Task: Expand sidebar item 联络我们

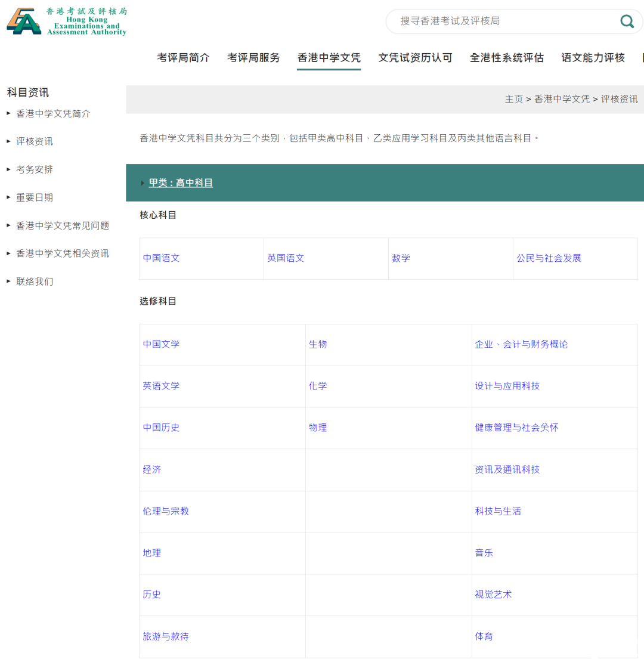Action: [35, 281]
